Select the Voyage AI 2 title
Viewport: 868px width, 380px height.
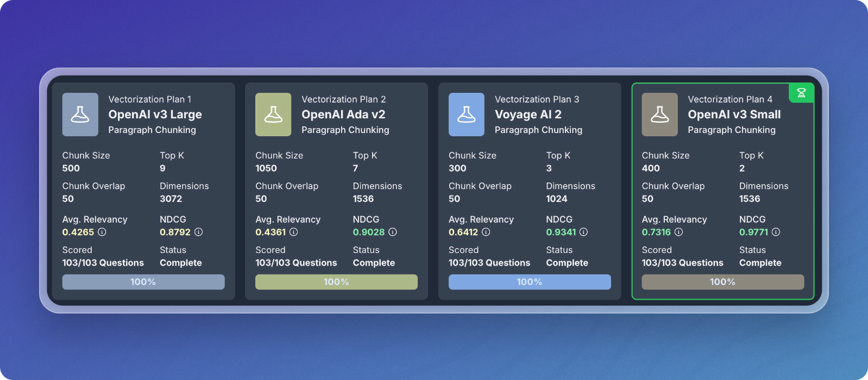coord(528,115)
